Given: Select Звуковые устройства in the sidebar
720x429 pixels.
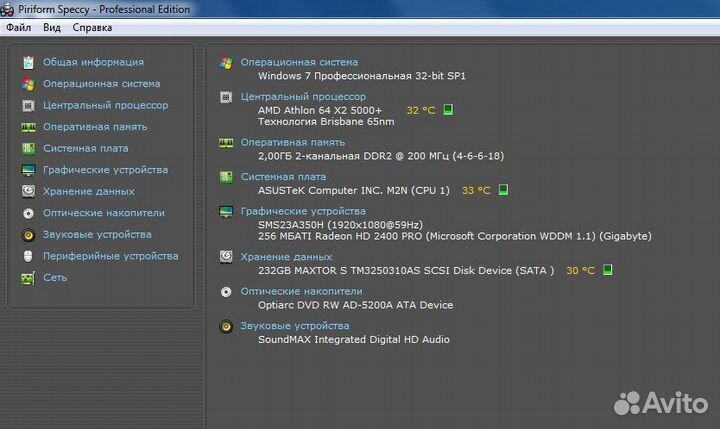Looking at the screenshot, I should tap(97, 234).
